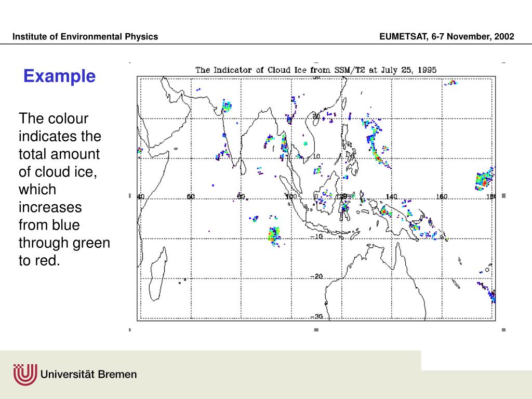This screenshot has height=399, width=532.
Task: Click the bottom-right selection handle of the map
Action: click(x=504, y=330)
